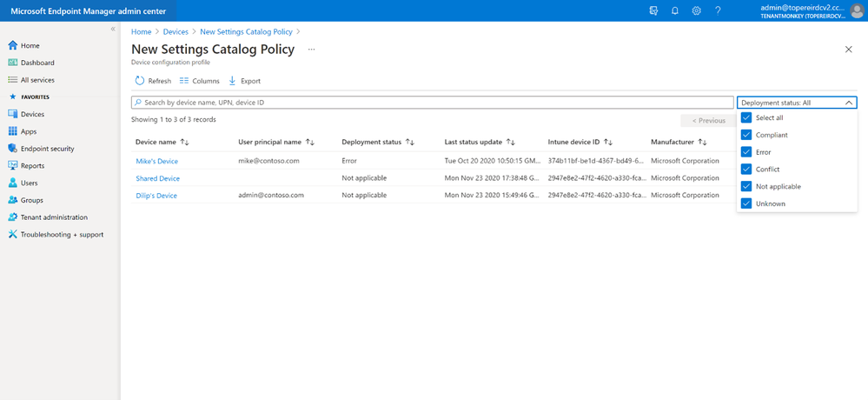Click the Refresh circular arrow icon
This screenshot has height=400, width=868.
coord(140,81)
